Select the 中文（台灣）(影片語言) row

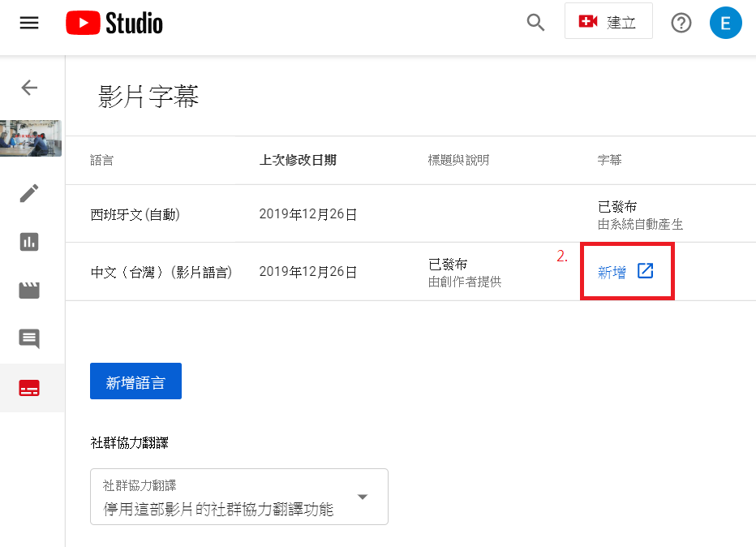point(410,272)
